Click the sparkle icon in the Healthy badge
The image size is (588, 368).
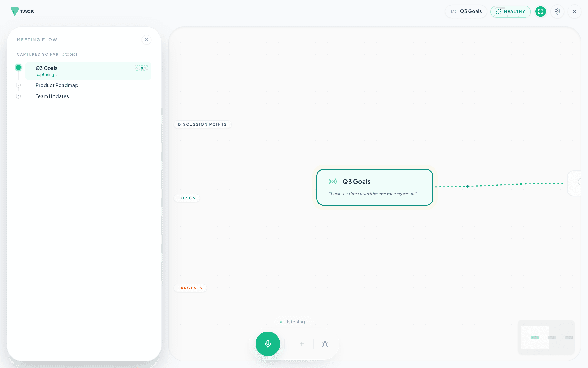click(498, 11)
